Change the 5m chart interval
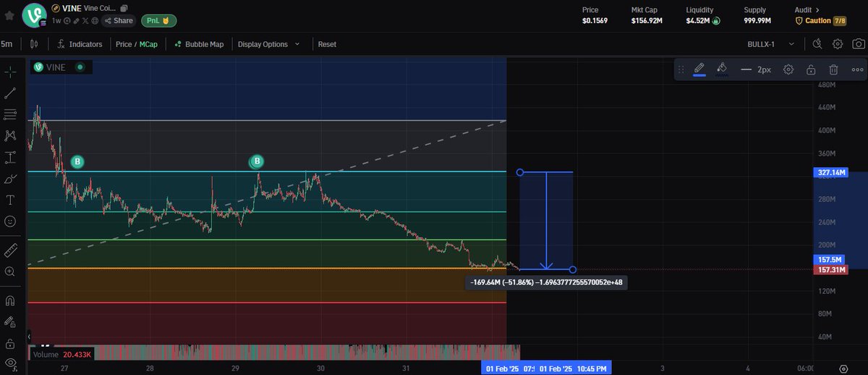Screen dimensions: 868x375 [7, 44]
